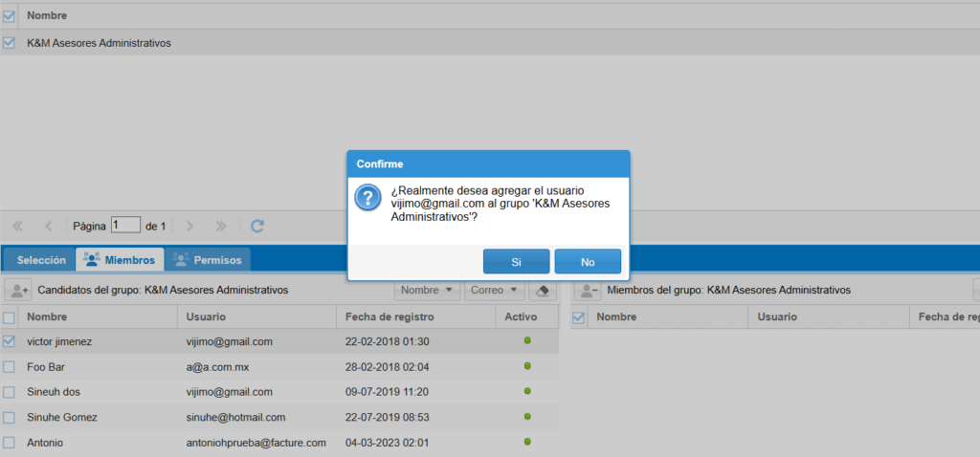This screenshot has width=980, height=457.
Task: Sort candidates by Fecha de registro column
Action: (415, 317)
